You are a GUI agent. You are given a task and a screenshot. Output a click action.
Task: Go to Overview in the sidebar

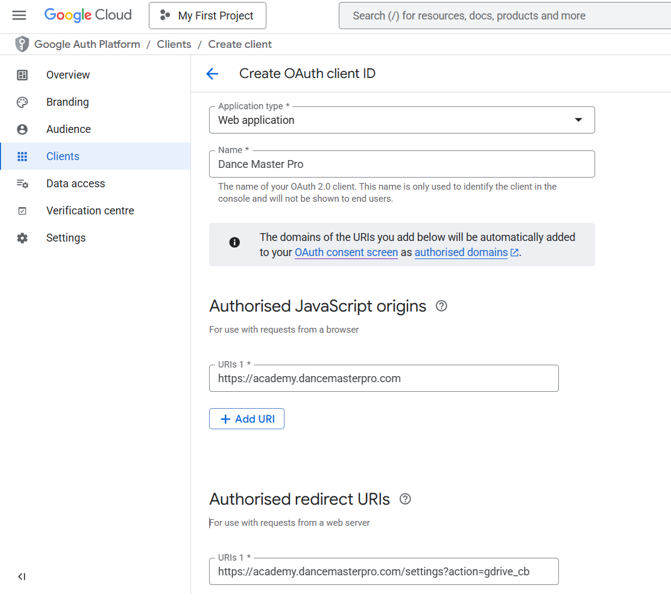coord(67,75)
